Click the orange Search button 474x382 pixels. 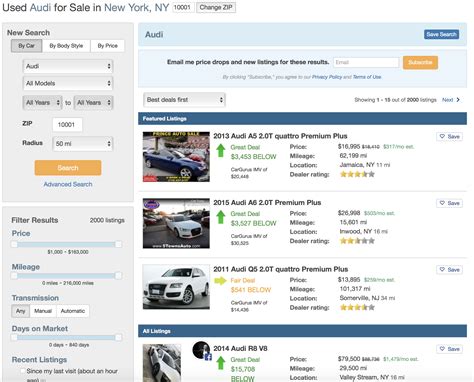pos(68,168)
